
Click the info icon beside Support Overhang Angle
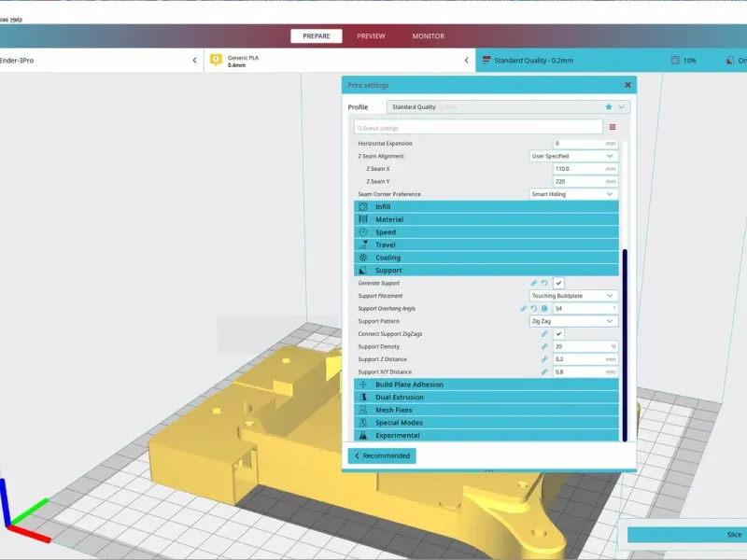pos(544,309)
